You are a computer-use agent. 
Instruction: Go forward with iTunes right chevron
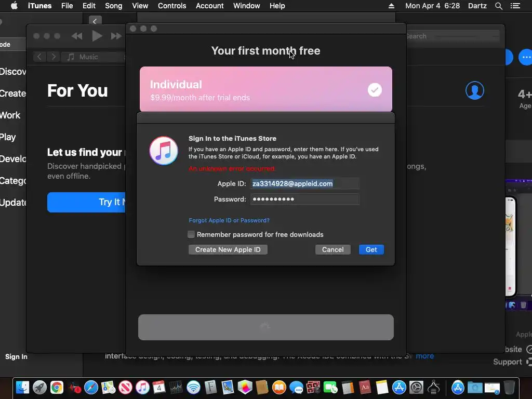pos(54,57)
